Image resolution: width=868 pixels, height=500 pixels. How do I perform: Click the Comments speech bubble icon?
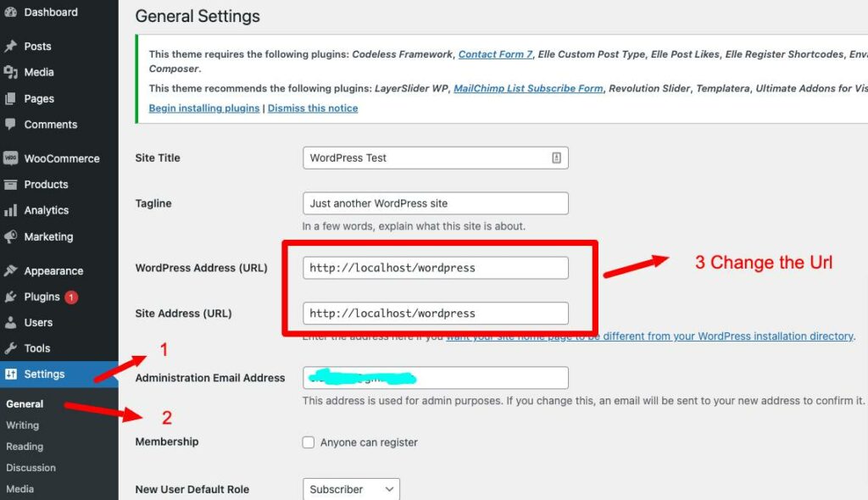click(10, 124)
